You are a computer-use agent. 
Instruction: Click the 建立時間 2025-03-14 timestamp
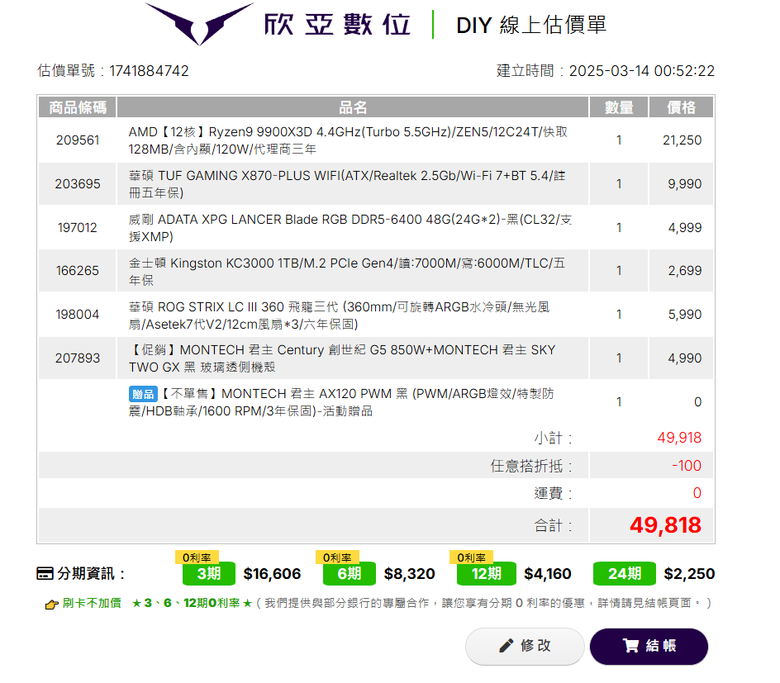coord(605,71)
